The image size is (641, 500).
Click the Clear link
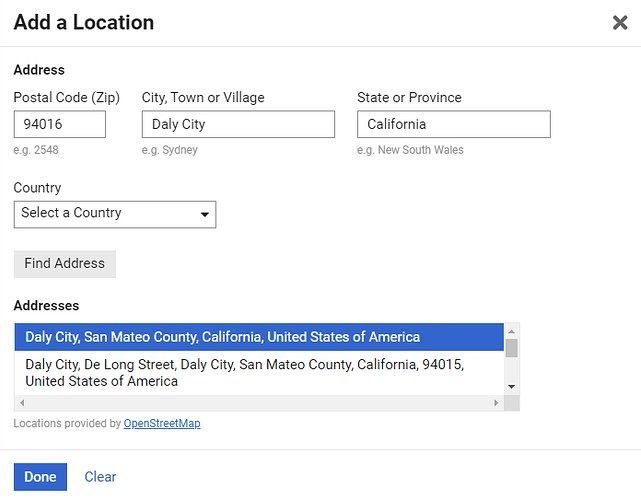(100, 477)
